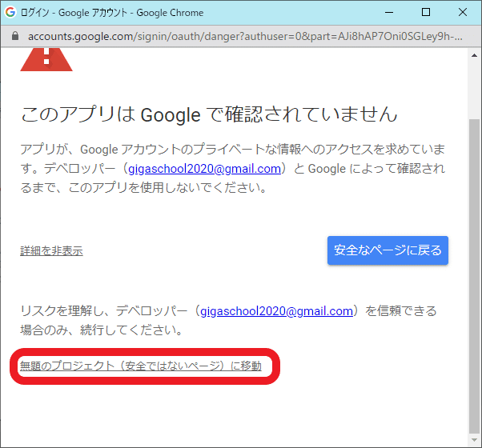Click gigaschool2020@gmail.com link in risk paragraph
This screenshot has width=482, height=448.
point(276,311)
